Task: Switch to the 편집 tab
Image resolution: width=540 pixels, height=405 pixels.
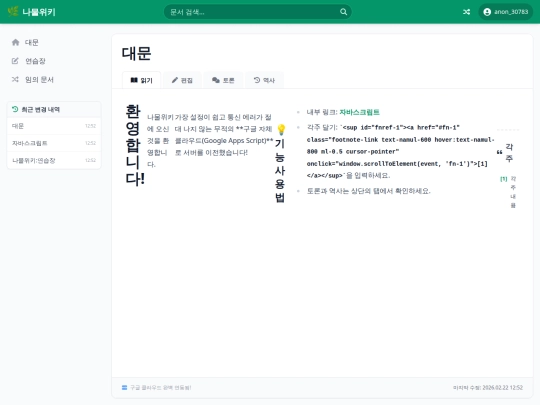Action: (x=182, y=80)
